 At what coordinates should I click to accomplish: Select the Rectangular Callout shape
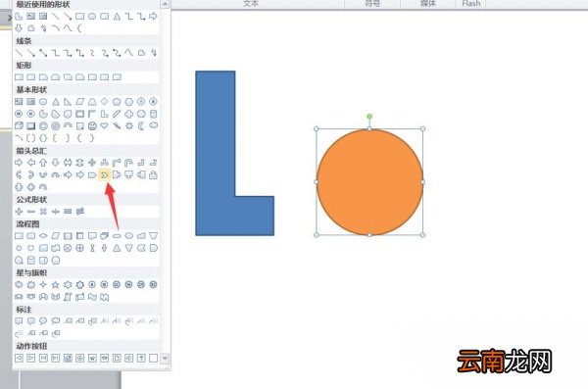tap(19, 321)
